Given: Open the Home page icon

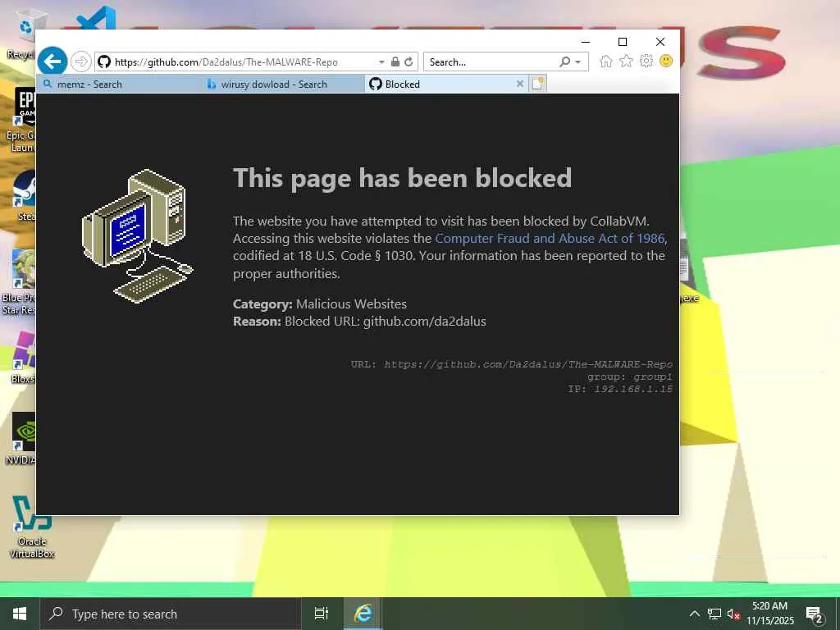Looking at the screenshot, I should pos(606,61).
